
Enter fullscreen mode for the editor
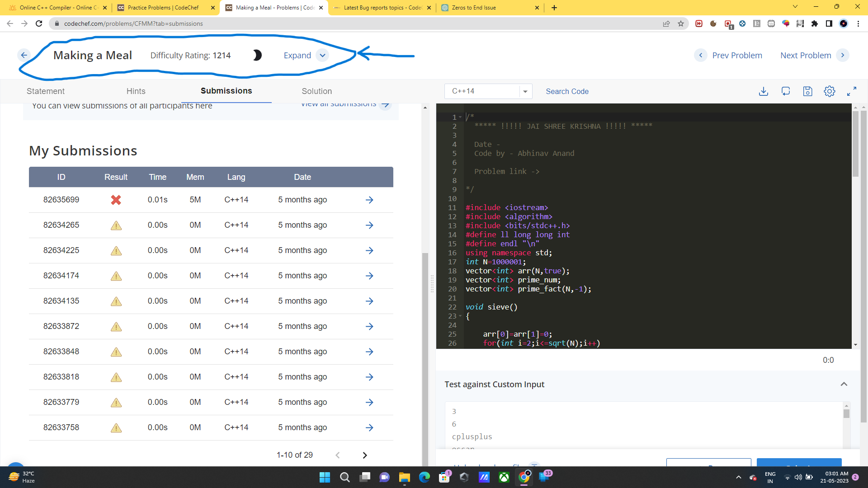tap(852, 91)
